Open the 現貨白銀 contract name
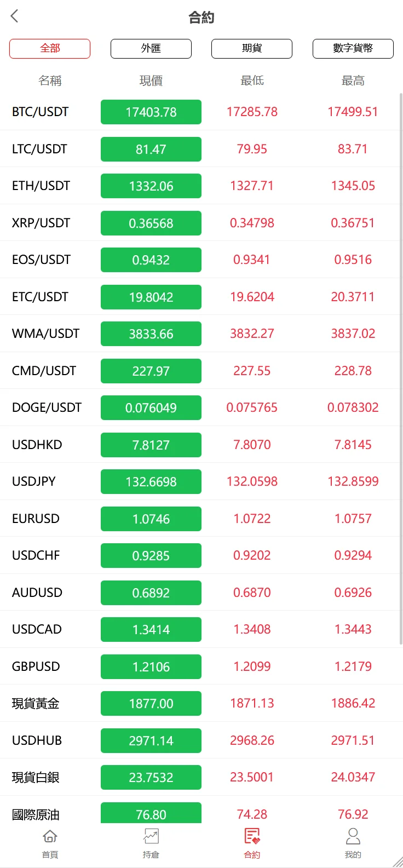 (x=36, y=778)
